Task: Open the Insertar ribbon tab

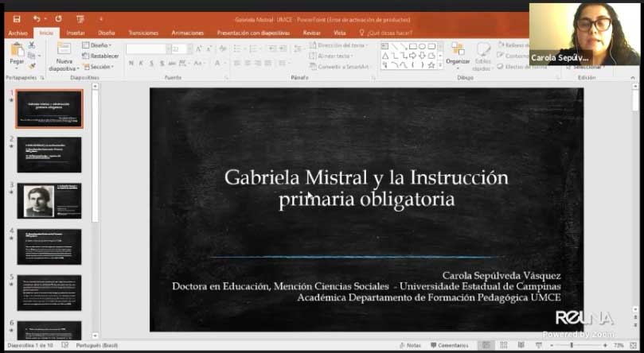Action: click(x=76, y=33)
